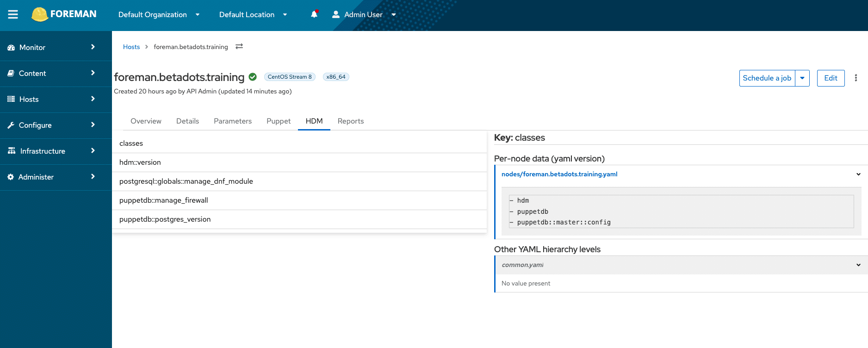Open Default Organization dropdown

click(x=159, y=14)
